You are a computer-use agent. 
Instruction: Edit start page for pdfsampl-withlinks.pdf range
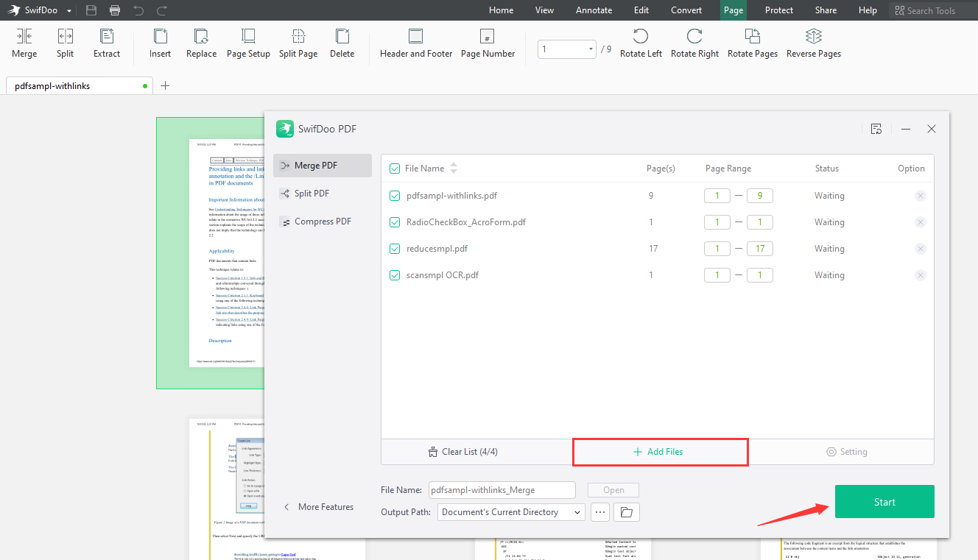[x=717, y=196]
